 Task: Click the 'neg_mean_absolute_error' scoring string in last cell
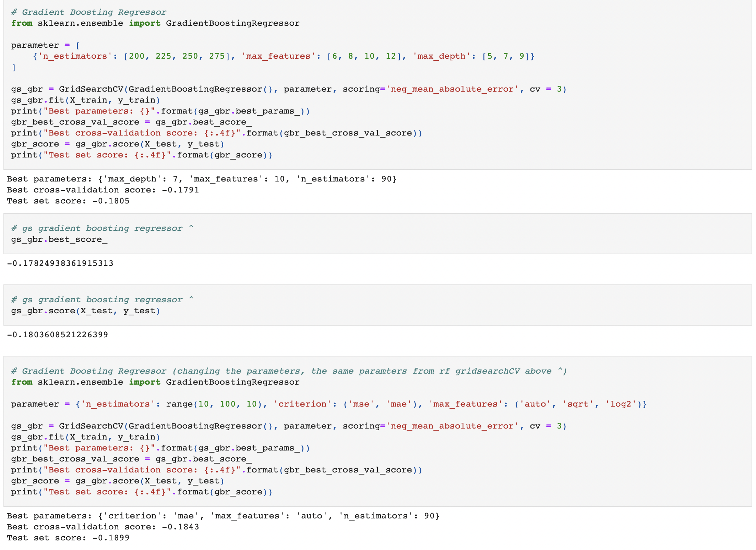[452, 426]
